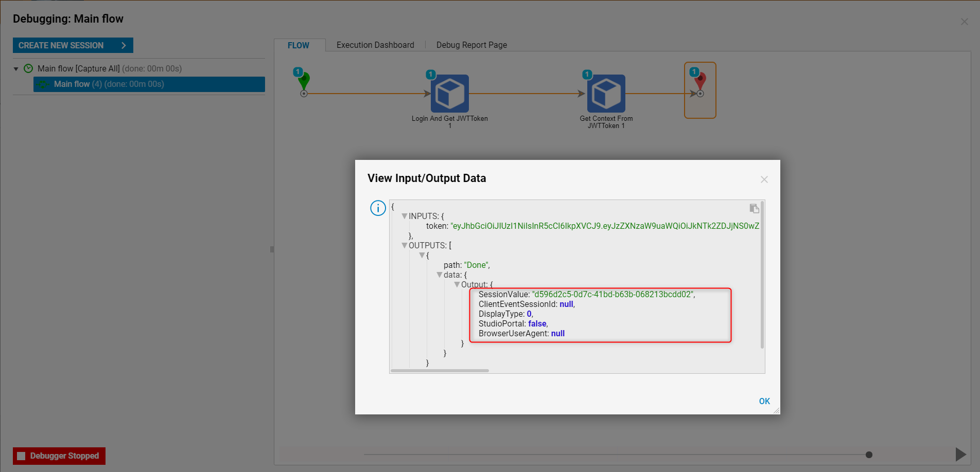980x472 pixels.
Task: Click the horizontal scrollbar in the JSON viewer
Action: point(440,371)
